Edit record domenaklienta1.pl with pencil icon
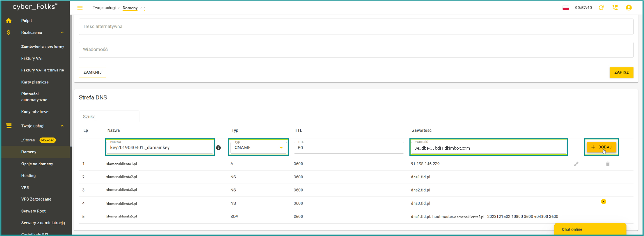 click(x=576, y=164)
